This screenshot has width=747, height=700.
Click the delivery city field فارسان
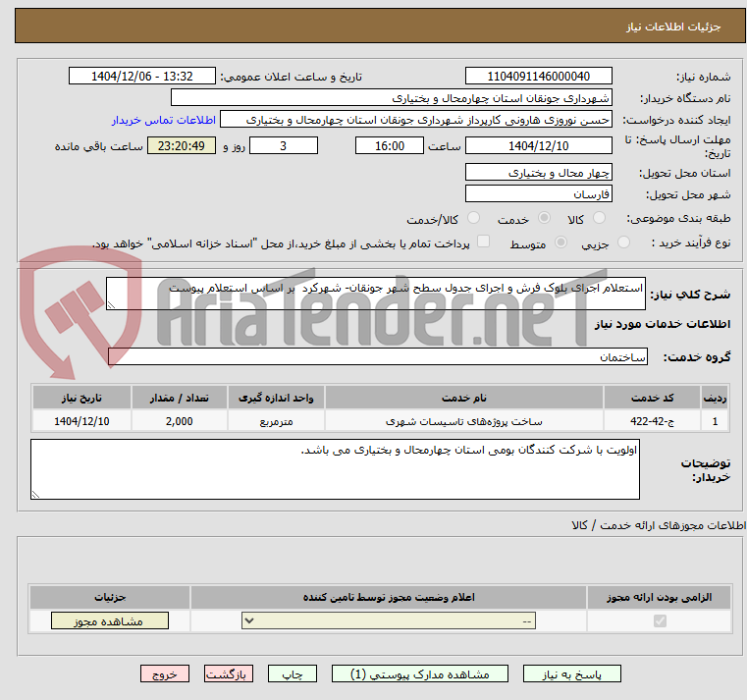(538, 194)
